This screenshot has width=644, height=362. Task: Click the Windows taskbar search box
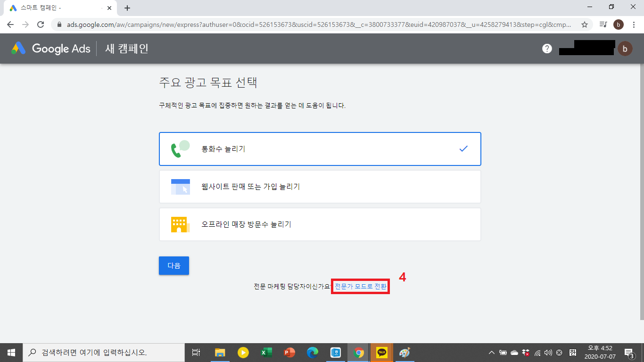click(x=104, y=353)
